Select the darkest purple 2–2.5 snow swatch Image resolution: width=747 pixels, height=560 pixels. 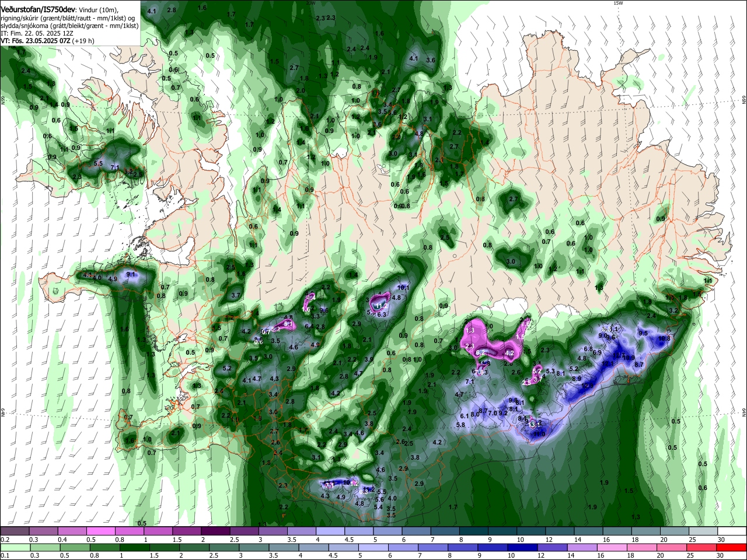pos(215,531)
